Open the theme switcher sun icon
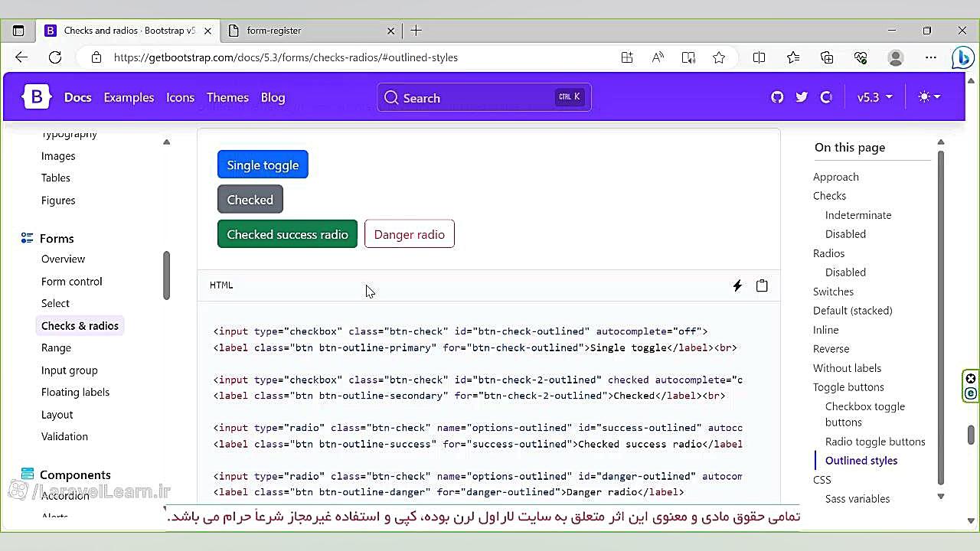 tap(929, 97)
